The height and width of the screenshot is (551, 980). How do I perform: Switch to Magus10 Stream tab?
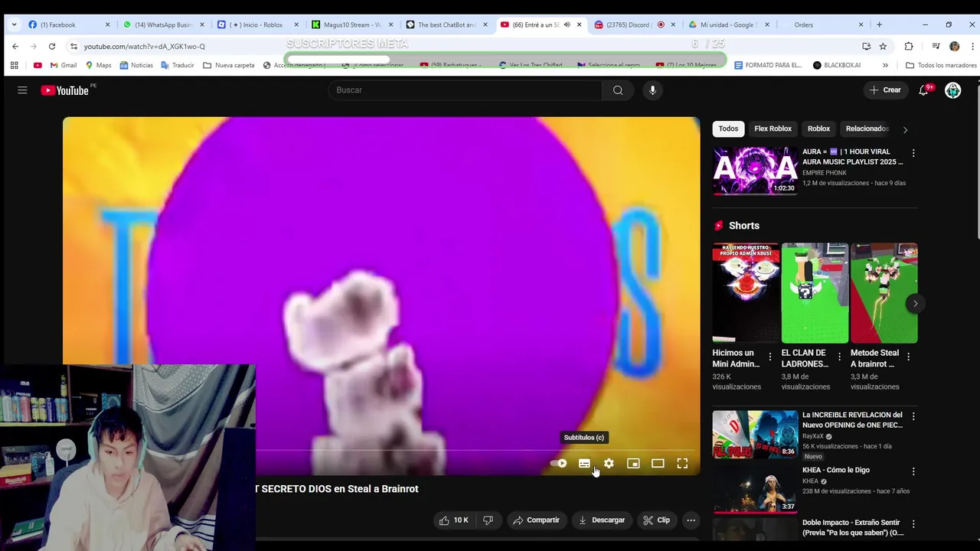pyautogui.click(x=352, y=24)
